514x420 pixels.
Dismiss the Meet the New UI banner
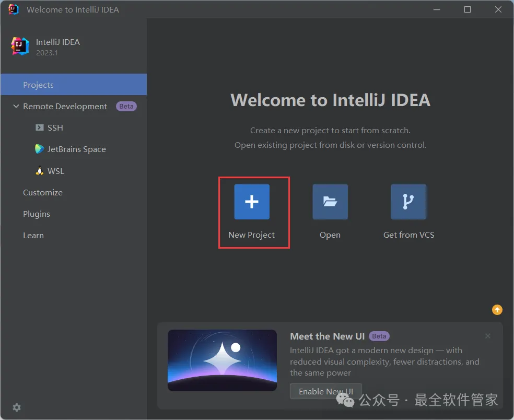coord(488,336)
